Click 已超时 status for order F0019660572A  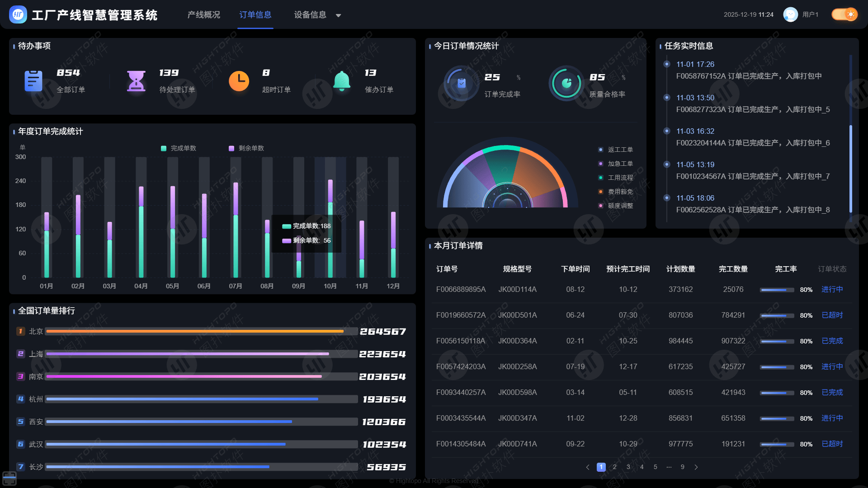coord(832,315)
